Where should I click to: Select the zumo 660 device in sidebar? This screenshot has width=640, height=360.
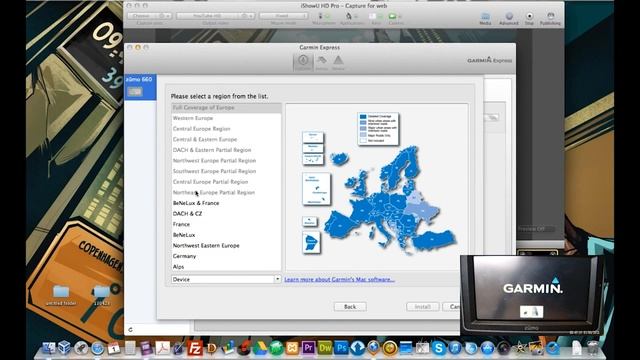click(140, 87)
